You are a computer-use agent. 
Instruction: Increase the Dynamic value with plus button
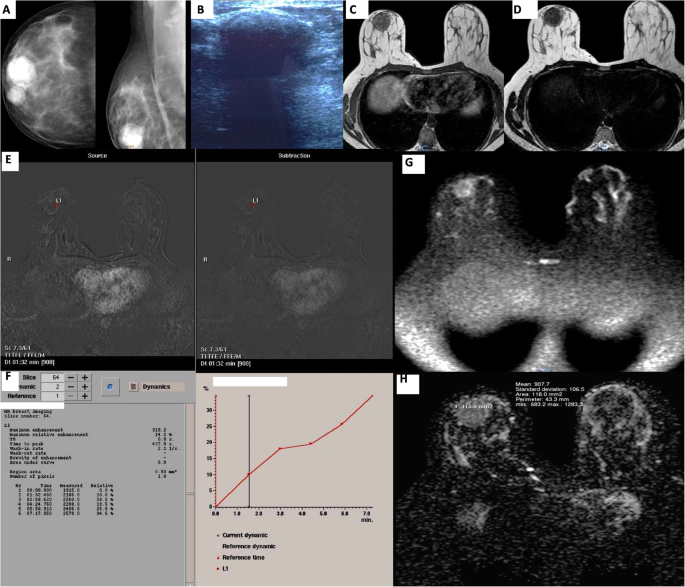tap(85, 387)
